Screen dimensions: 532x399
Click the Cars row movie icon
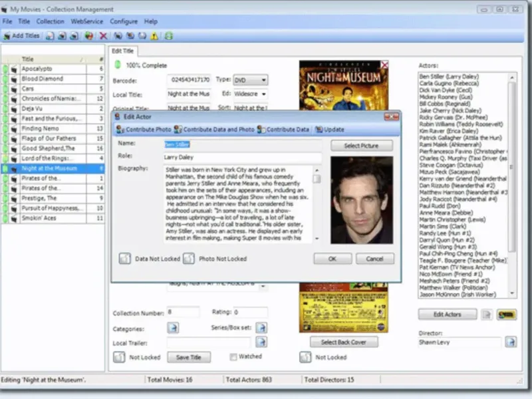click(14, 89)
